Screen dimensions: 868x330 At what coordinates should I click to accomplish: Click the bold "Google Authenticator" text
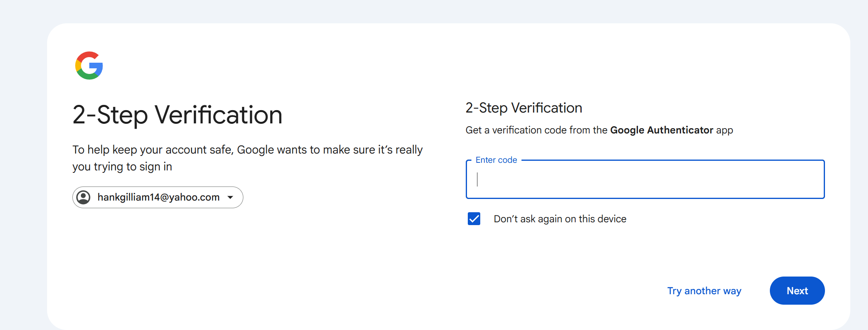point(661,130)
